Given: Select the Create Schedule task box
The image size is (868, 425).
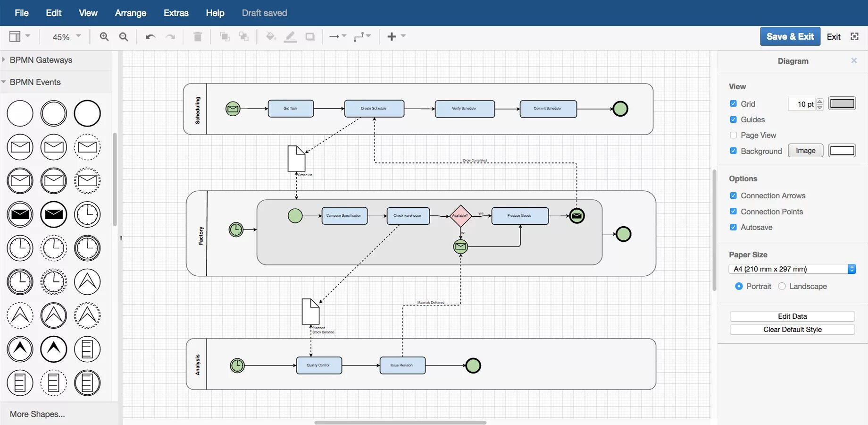Looking at the screenshot, I should coord(374,109).
